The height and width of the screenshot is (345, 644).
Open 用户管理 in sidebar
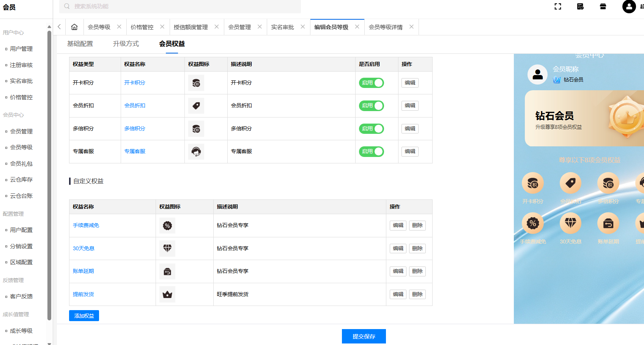click(21, 49)
